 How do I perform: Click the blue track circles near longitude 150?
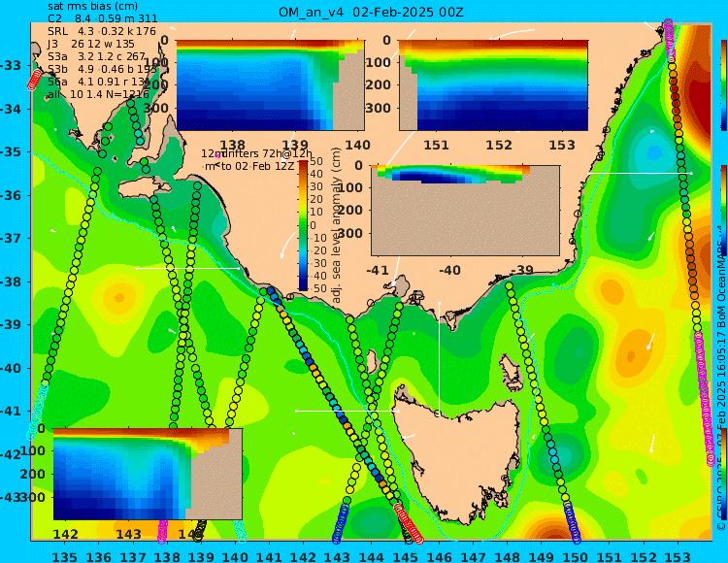[x=573, y=522]
